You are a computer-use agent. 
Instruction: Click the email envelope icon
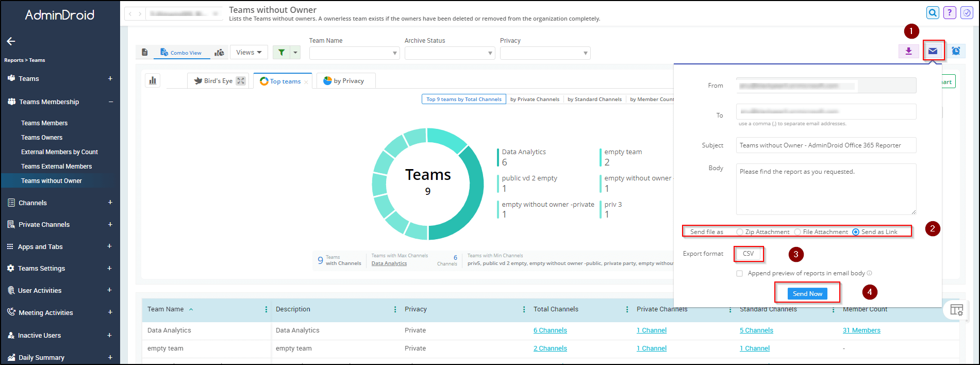(x=933, y=51)
